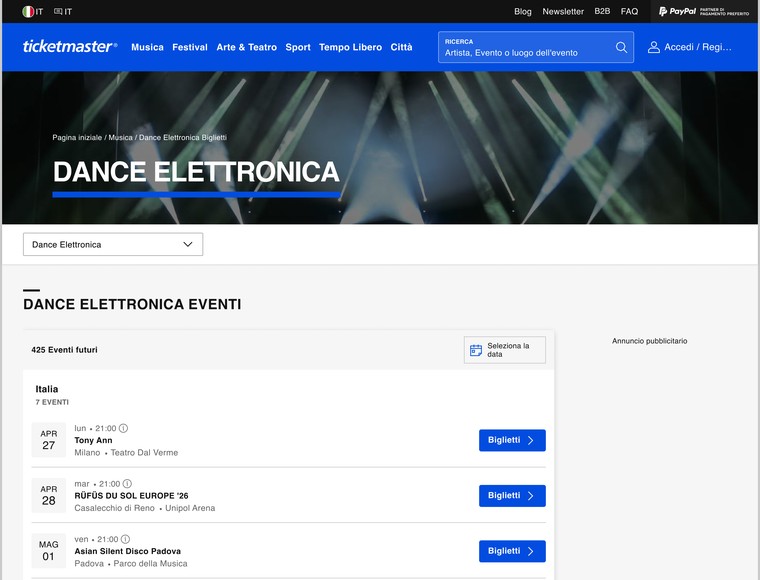Click Pagina iniziale breadcrumb
Screen dimensions: 760x580
click(77, 138)
